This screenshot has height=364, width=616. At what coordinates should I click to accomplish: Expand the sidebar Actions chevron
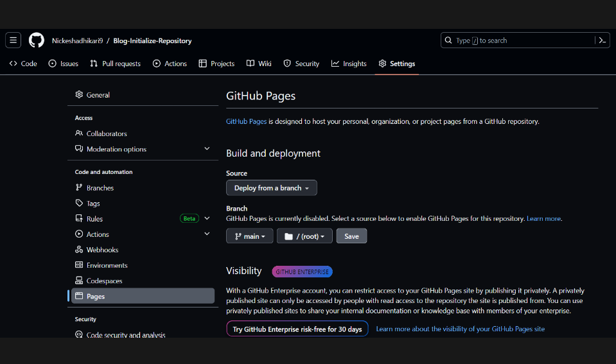pyautogui.click(x=207, y=234)
